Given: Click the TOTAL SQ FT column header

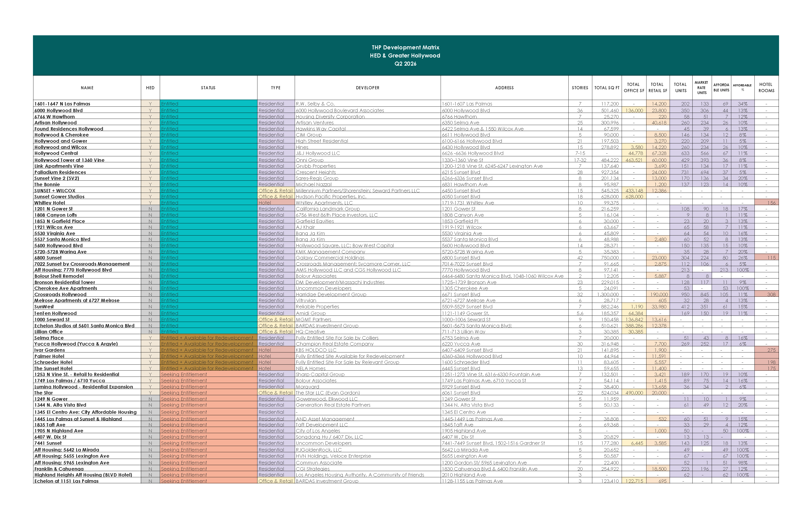Looking at the screenshot, I should (607, 88).
